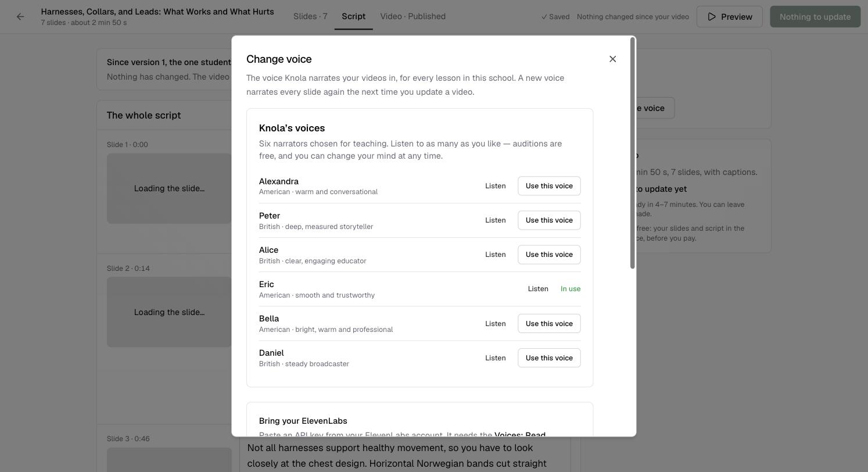Open the Preview button

coord(729,17)
